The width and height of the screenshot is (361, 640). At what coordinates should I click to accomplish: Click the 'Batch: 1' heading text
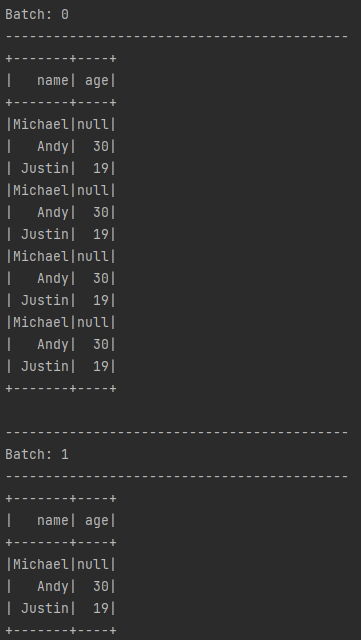pyautogui.click(x=37, y=455)
